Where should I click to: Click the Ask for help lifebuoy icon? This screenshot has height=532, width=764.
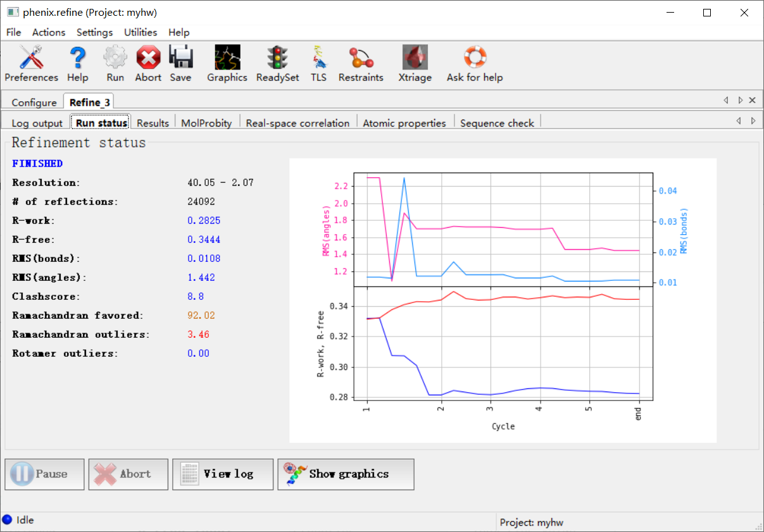pyautogui.click(x=475, y=58)
